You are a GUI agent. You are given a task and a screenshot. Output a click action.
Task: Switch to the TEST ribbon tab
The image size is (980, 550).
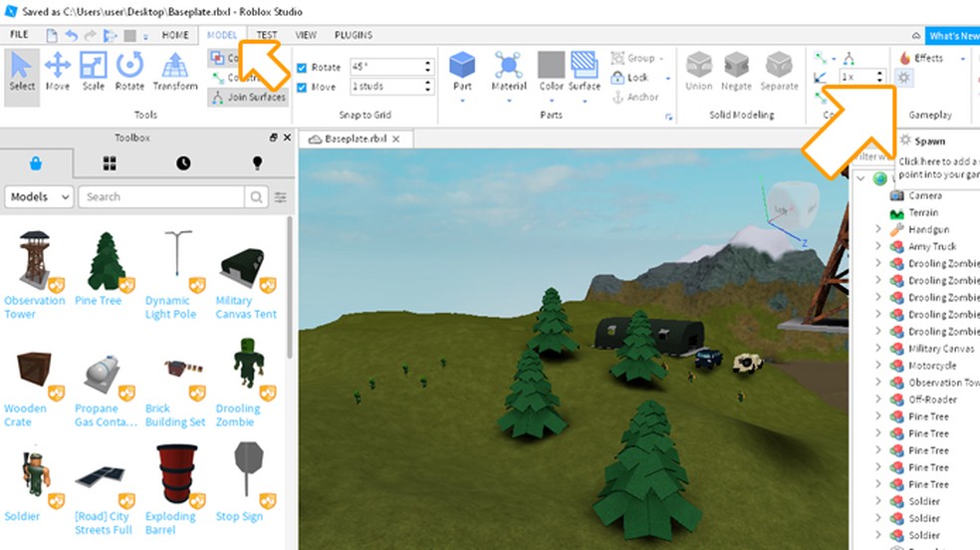point(267,35)
